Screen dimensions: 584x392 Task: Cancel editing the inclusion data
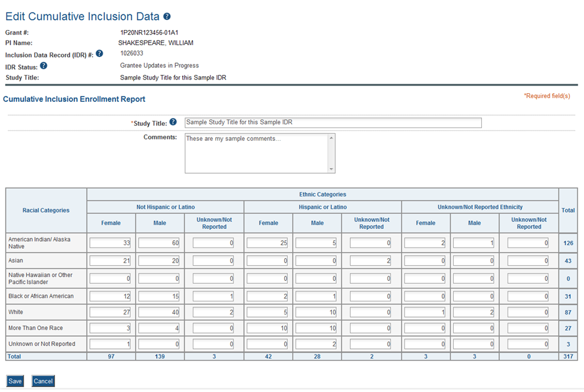43,381
